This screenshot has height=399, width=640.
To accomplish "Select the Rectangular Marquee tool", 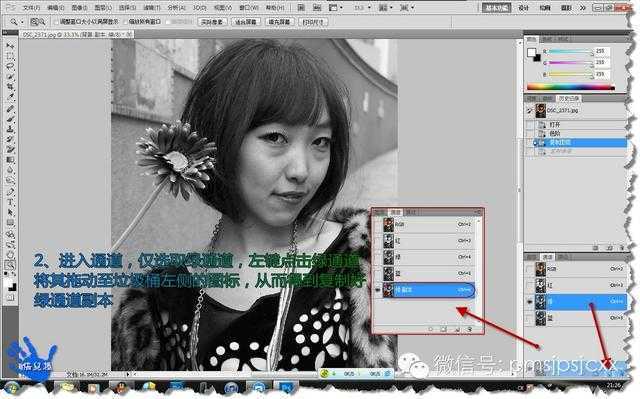I will (10, 56).
